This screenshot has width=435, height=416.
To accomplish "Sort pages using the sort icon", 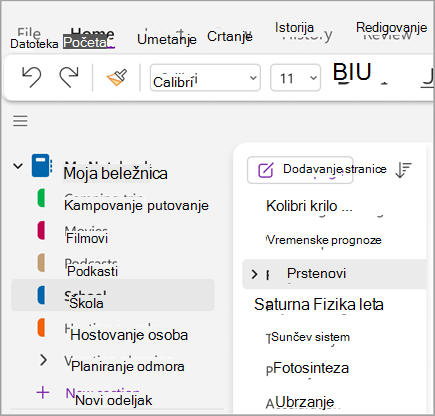I will (403, 170).
